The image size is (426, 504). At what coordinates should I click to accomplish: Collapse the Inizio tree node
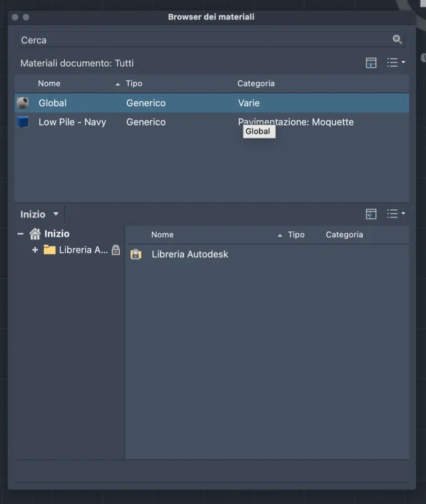(21, 234)
